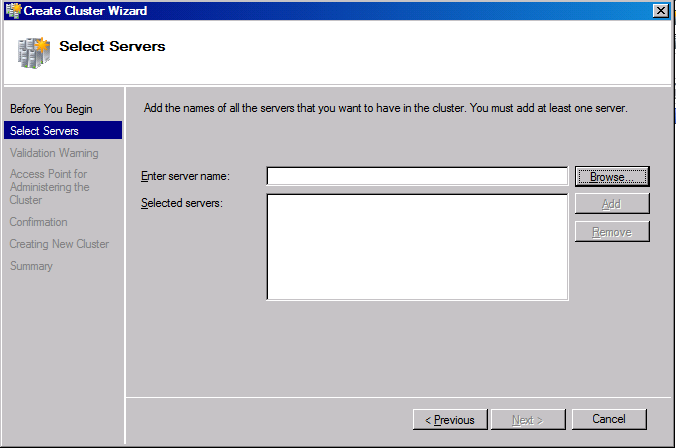Go back with the Previous button
Viewport: 676px width, 448px height.
(x=450, y=420)
